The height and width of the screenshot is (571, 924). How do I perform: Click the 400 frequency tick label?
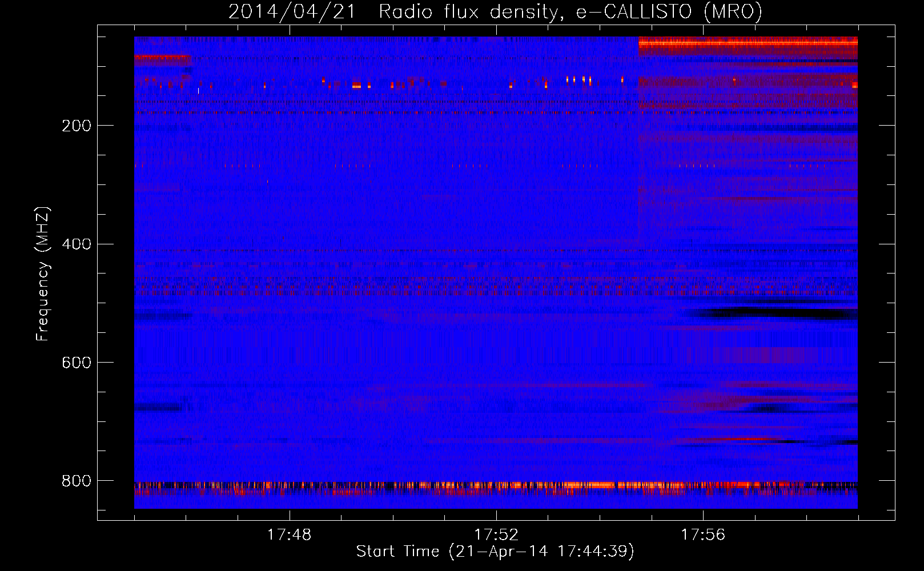pos(77,244)
